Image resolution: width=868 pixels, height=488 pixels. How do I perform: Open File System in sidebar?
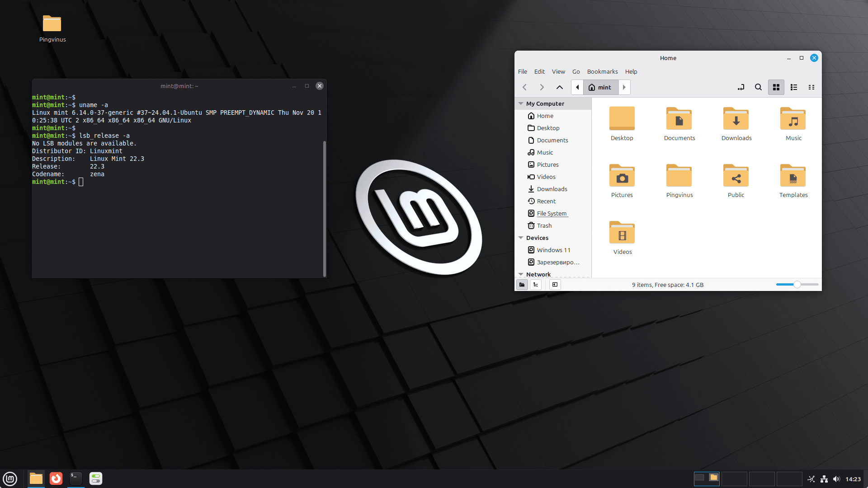click(551, 213)
